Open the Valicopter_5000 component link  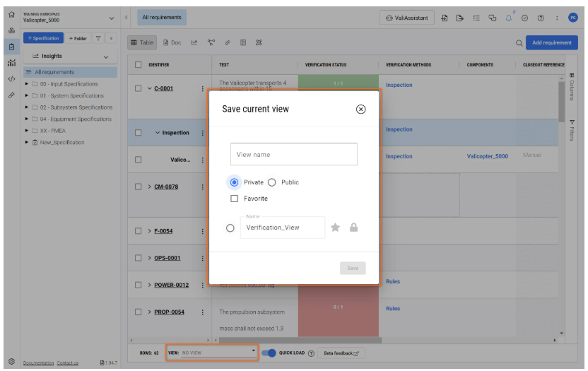487,156
